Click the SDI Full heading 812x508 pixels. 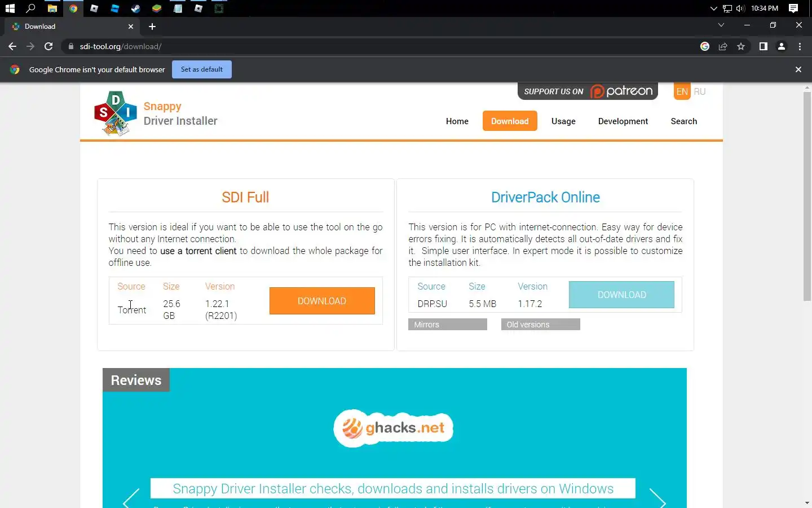click(245, 198)
